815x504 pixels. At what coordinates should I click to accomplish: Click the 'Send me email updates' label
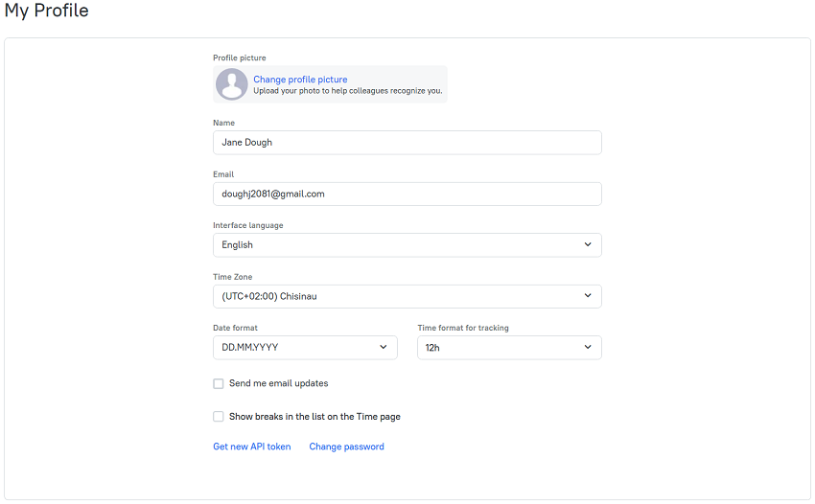(x=279, y=383)
